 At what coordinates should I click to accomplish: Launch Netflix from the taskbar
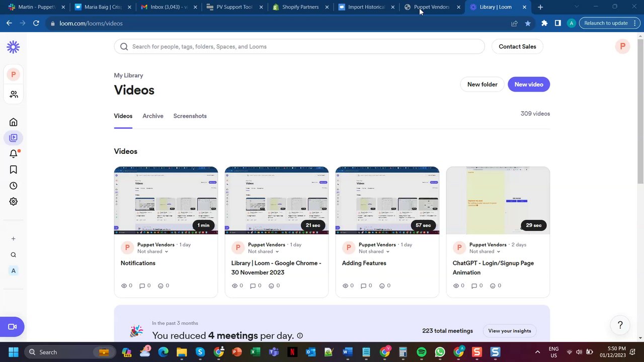[x=292, y=352]
